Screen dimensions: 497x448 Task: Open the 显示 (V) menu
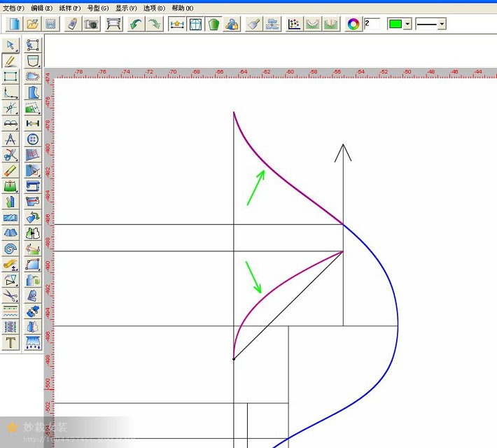tap(126, 8)
